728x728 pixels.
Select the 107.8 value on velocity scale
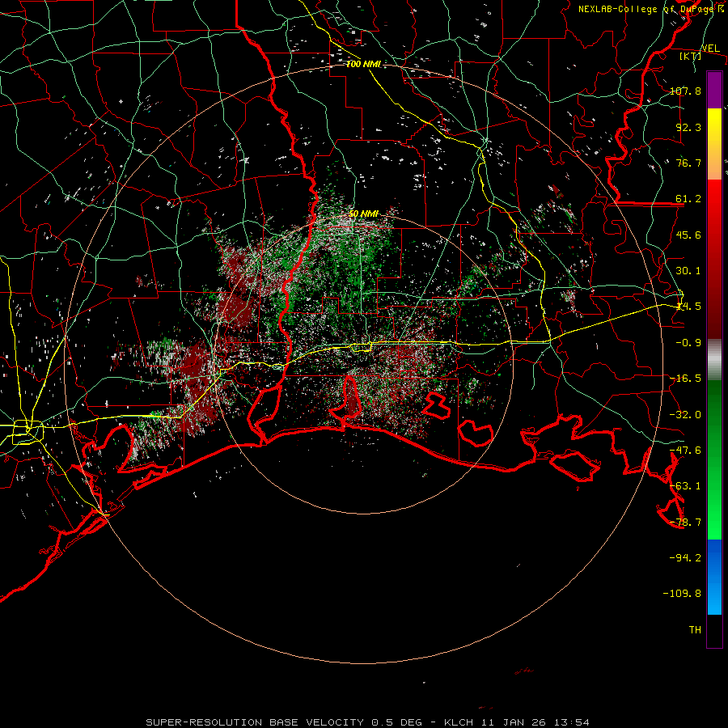685,91
